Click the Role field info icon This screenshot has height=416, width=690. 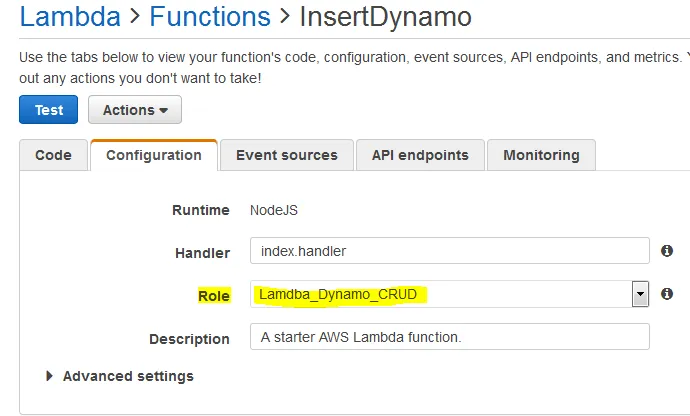[667, 294]
